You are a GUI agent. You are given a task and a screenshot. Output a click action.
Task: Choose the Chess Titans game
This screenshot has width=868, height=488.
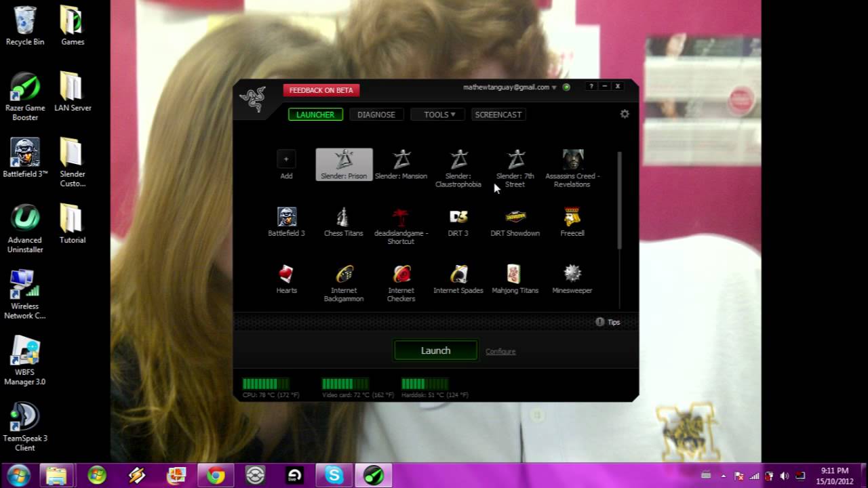click(x=344, y=222)
